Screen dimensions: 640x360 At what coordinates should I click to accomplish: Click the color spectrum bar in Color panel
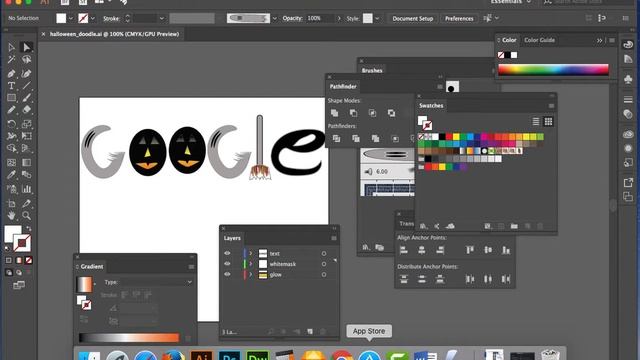553,69
